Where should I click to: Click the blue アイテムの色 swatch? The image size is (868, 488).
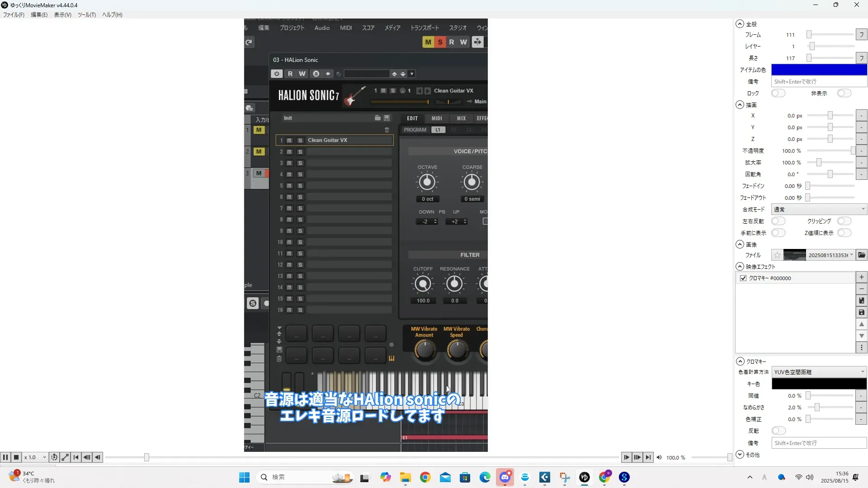click(819, 70)
